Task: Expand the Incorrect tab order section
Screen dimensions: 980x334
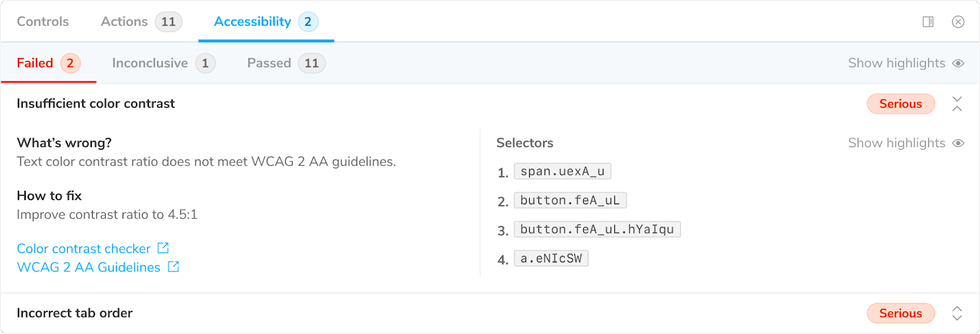Action: click(x=957, y=313)
